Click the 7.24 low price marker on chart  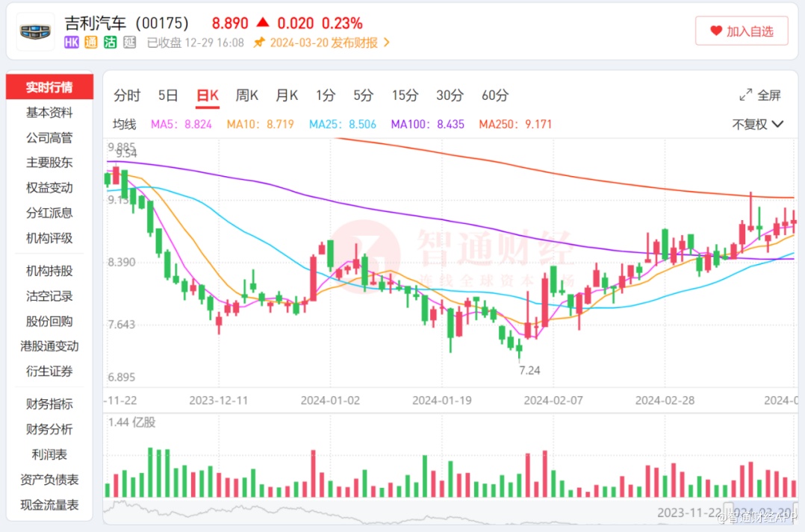(x=529, y=370)
